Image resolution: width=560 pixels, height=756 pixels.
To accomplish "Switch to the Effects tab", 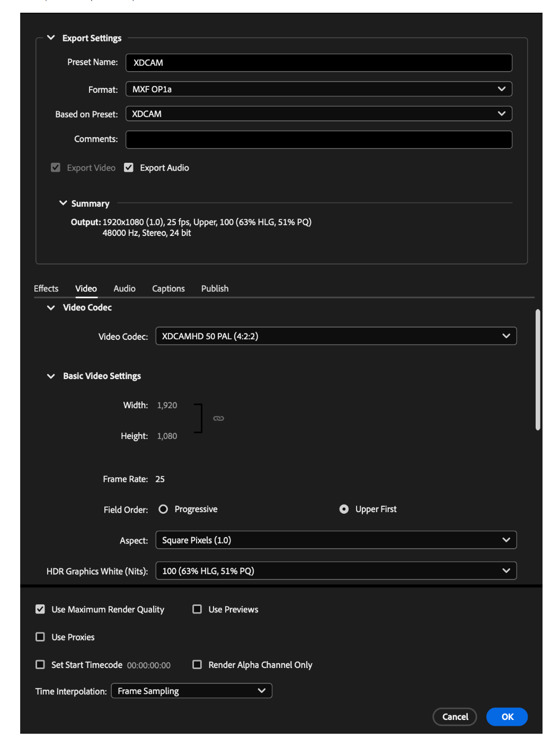I will pos(46,288).
